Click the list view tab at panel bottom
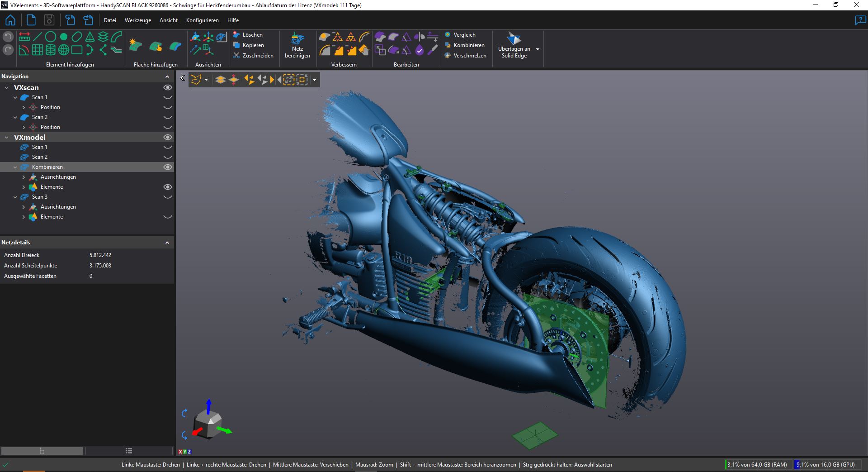The image size is (868, 472). pyautogui.click(x=129, y=451)
